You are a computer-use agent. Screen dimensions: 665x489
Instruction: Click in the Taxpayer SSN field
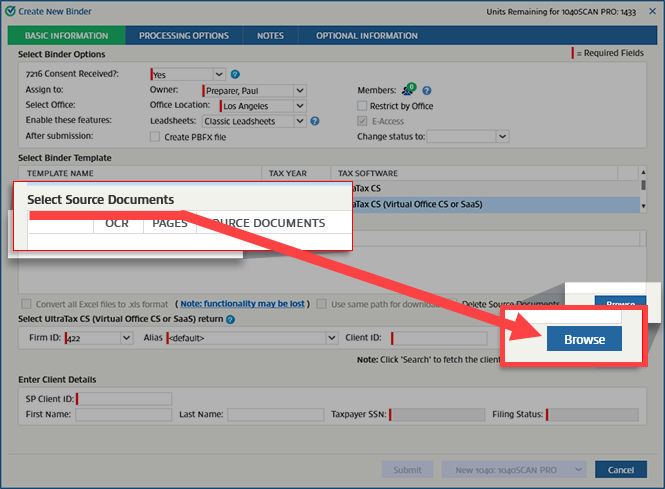coord(437,414)
